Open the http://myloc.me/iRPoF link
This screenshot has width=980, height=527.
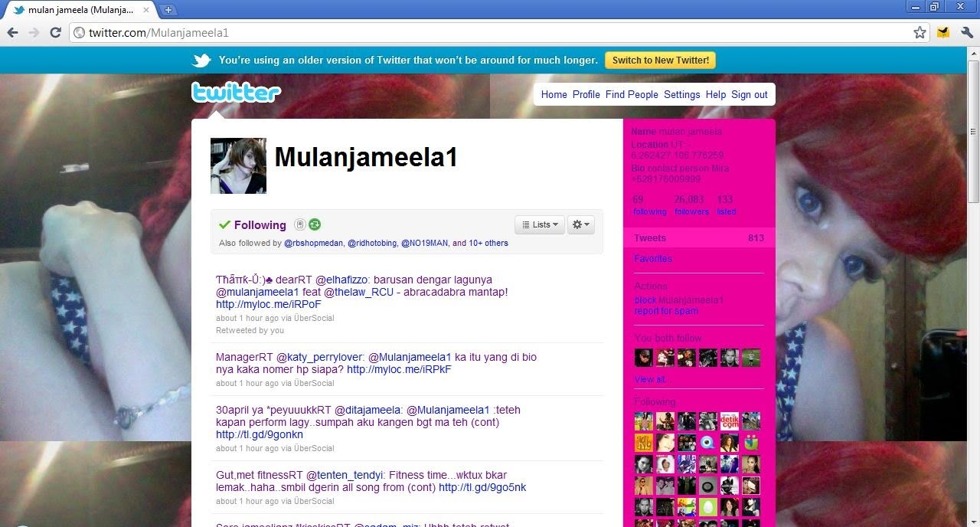click(x=268, y=304)
